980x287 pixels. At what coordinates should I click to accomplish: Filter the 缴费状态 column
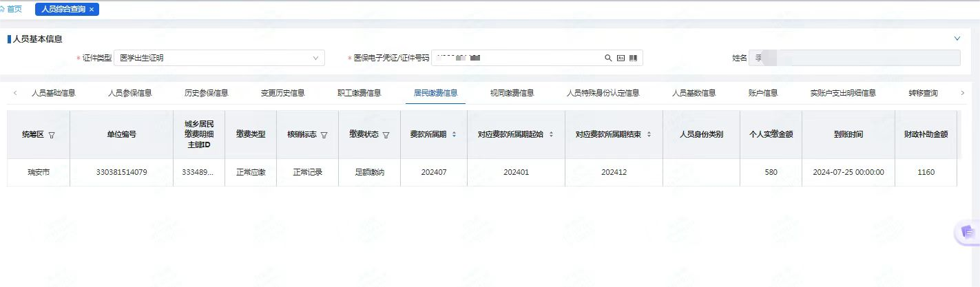(x=386, y=135)
